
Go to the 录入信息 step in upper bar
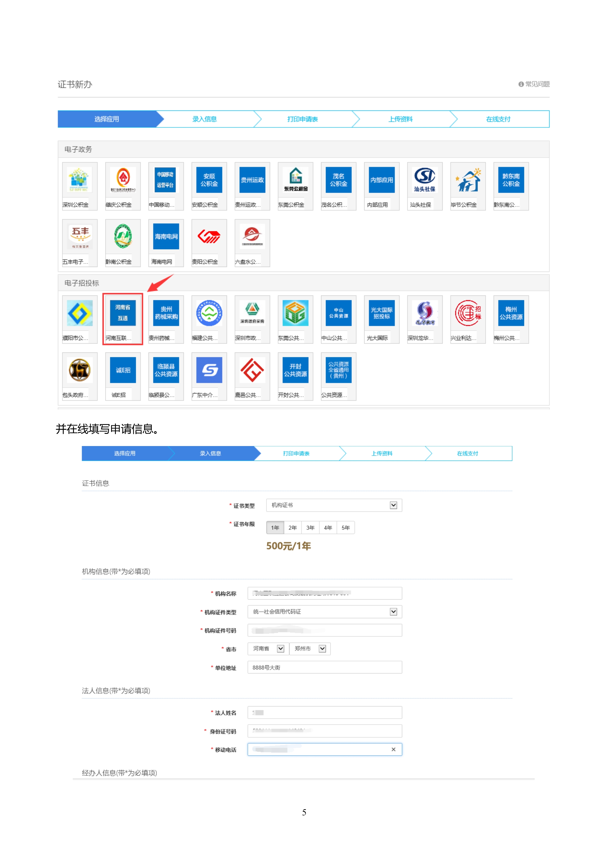point(205,119)
